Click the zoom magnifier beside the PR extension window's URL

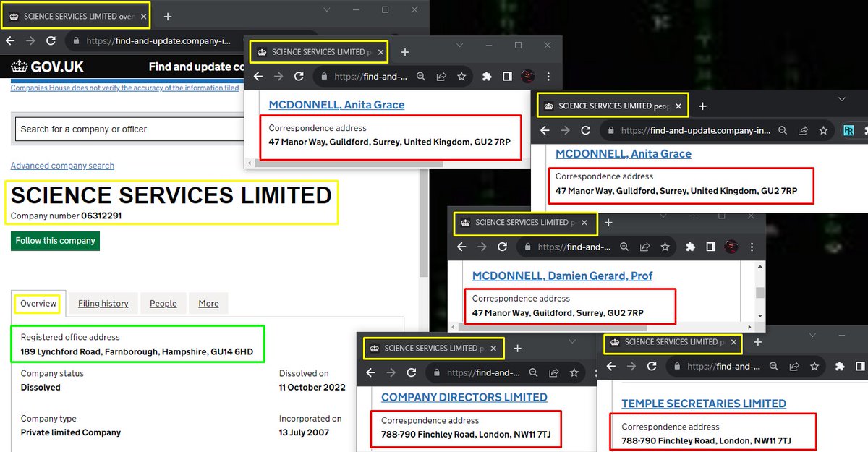(x=783, y=131)
